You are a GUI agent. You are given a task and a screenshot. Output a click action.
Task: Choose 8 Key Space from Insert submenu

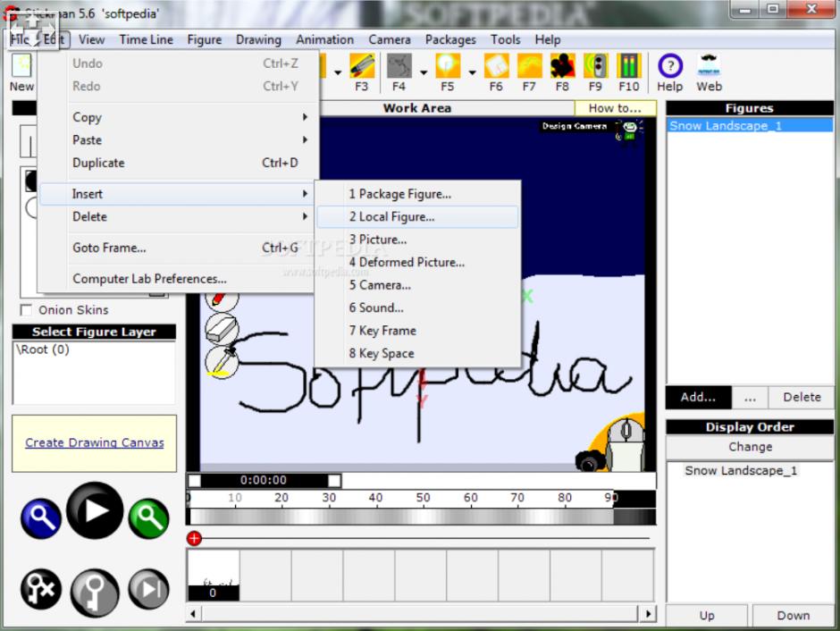point(418,354)
